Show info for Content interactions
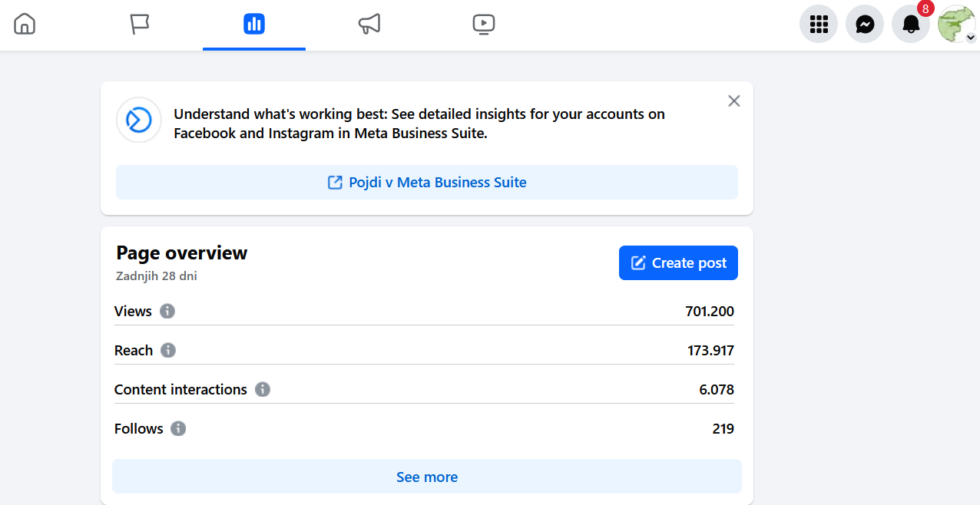Screen dimensions: 980x505 [263, 390]
